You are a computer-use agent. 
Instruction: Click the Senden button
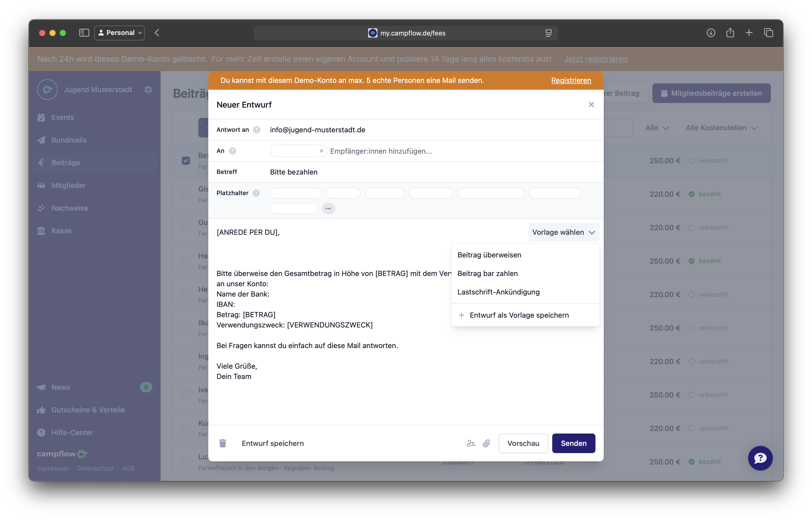pyautogui.click(x=574, y=443)
